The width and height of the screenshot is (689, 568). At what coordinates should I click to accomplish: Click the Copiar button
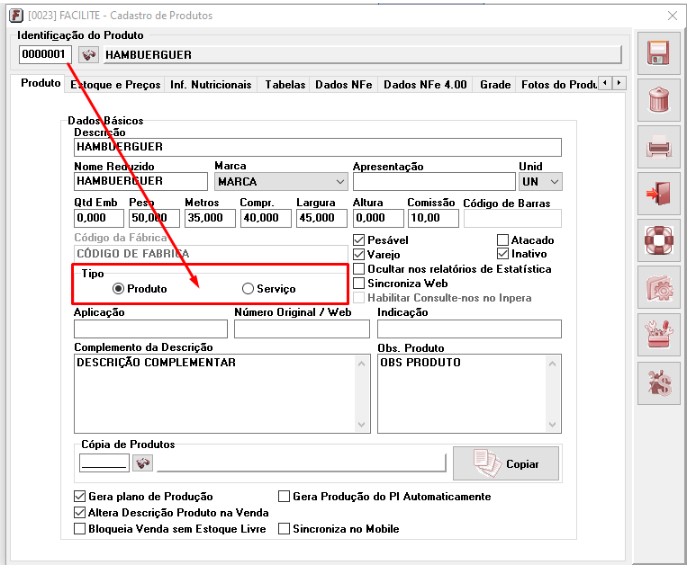pyautogui.click(x=506, y=463)
